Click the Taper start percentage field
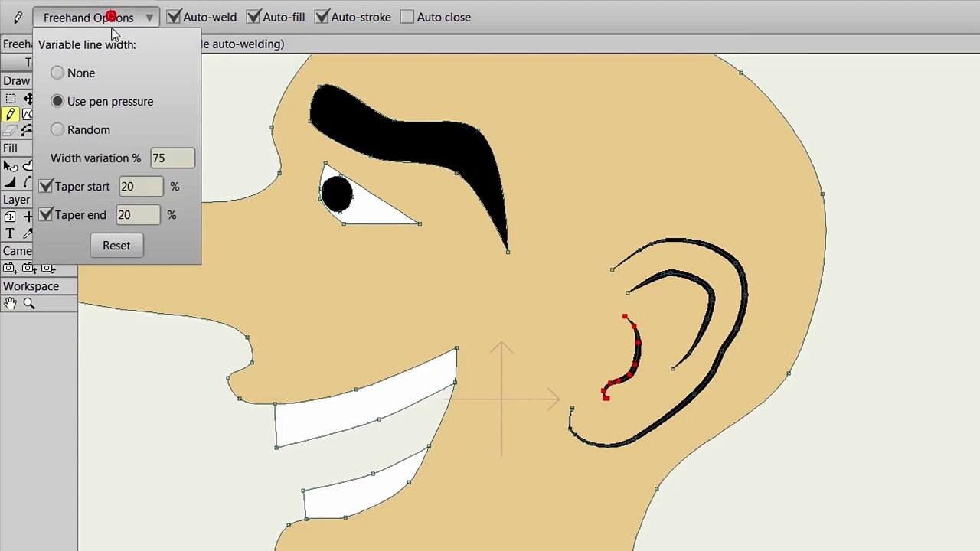The height and width of the screenshot is (551, 980). click(x=141, y=187)
